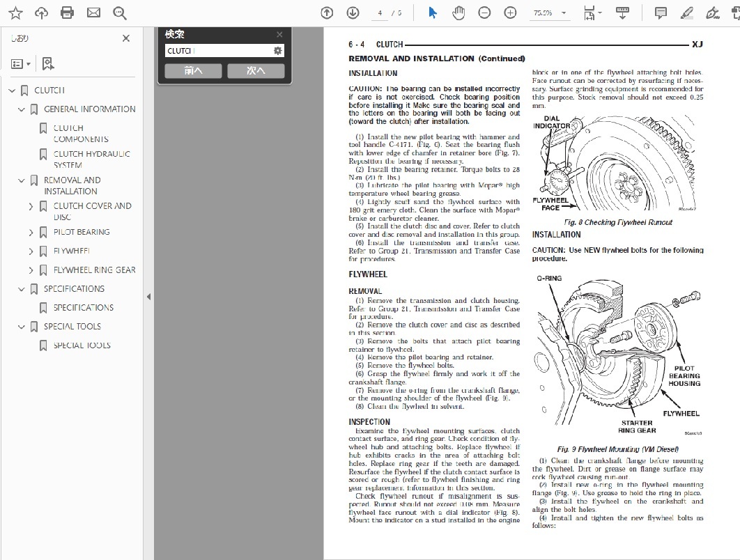Select the sign document pen icon
740x560 pixels.
tap(713, 13)
